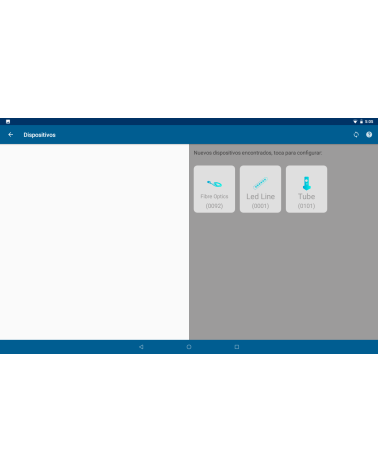
Task: Tap the Android home navigation button
Action: pyautogui.click(x=189, y=347)
